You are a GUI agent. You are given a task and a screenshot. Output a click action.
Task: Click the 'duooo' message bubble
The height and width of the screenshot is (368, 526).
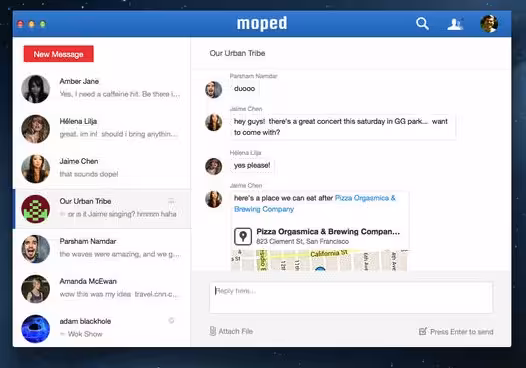[x=245, y=89]
